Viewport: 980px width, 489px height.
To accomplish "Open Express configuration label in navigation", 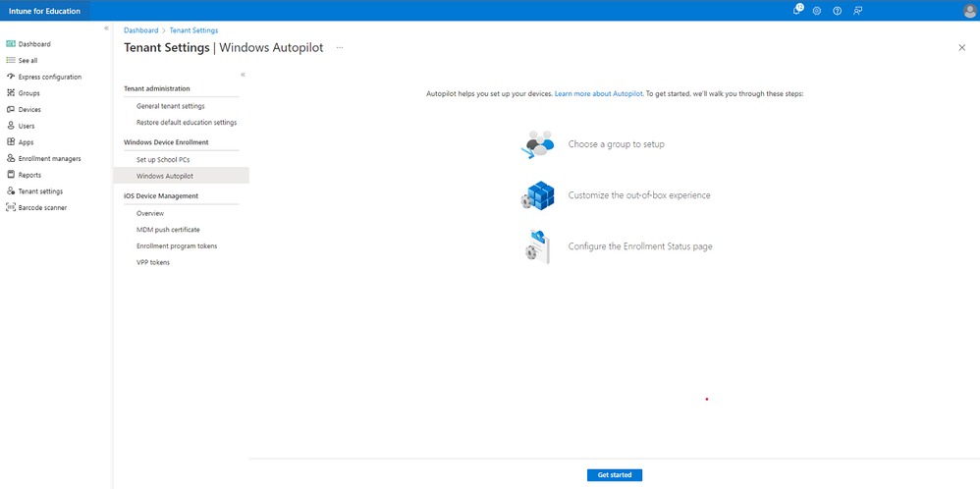I will pos(50,77).
